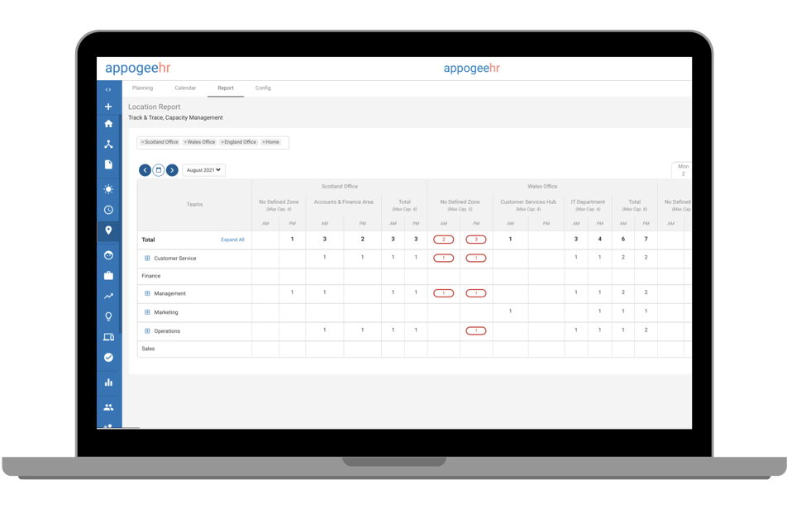Select the Report tab
Screen dimensions: 787x532
point(226,88)
